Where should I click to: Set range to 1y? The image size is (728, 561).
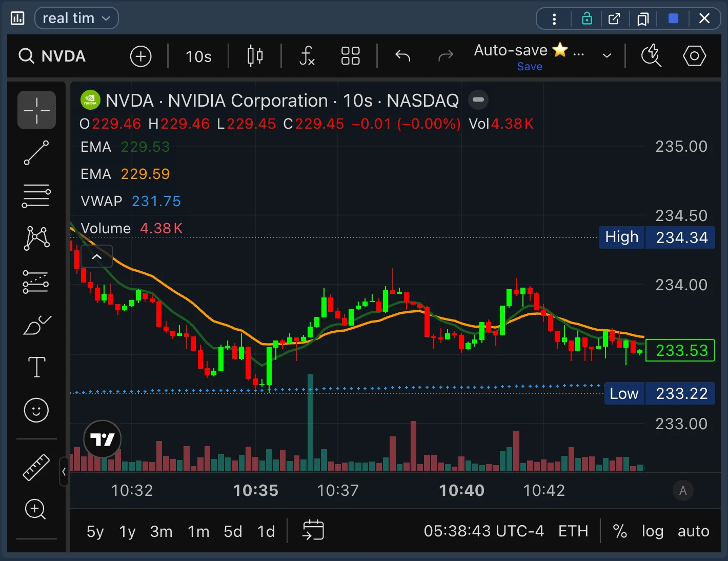click(128, 531)
